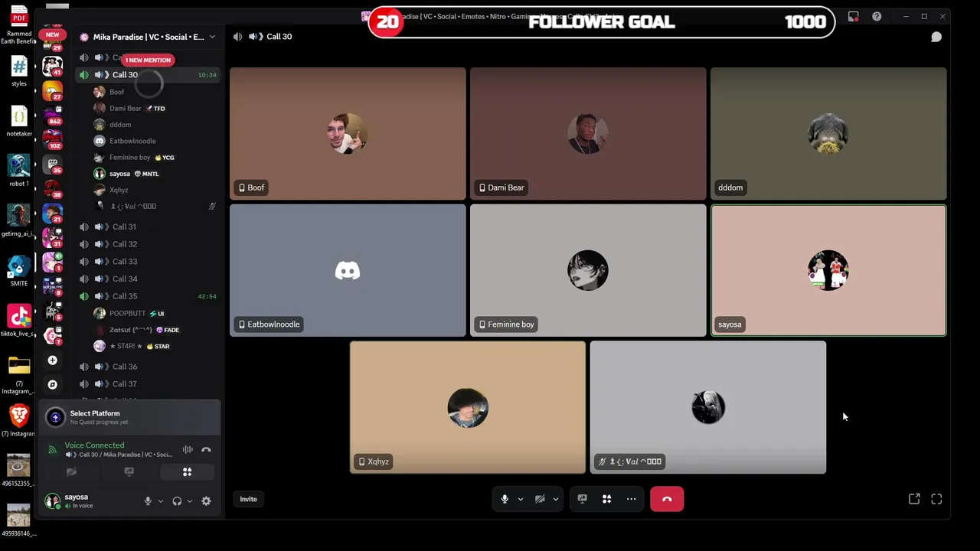This screenshot has height=551, width=980.
Task: Open the SMITE desktop shortcut
Action: click(x=19, y=270)
